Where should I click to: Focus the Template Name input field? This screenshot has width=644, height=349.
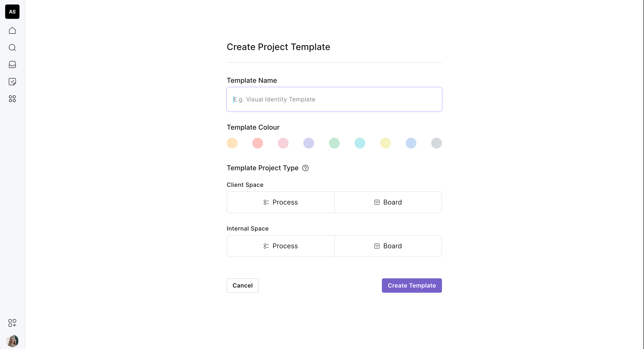coord(334,100)
